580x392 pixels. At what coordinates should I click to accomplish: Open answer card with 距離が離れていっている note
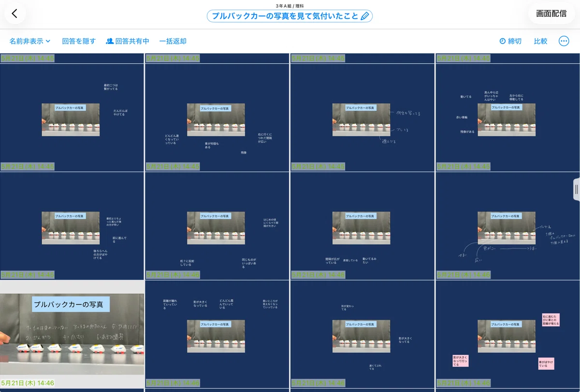(217, 334)
